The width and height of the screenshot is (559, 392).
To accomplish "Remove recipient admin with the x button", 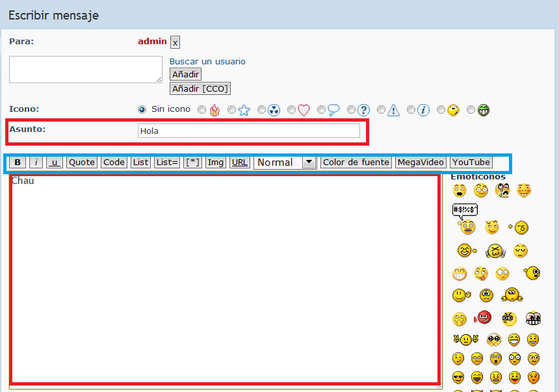I will pos(175,42).
